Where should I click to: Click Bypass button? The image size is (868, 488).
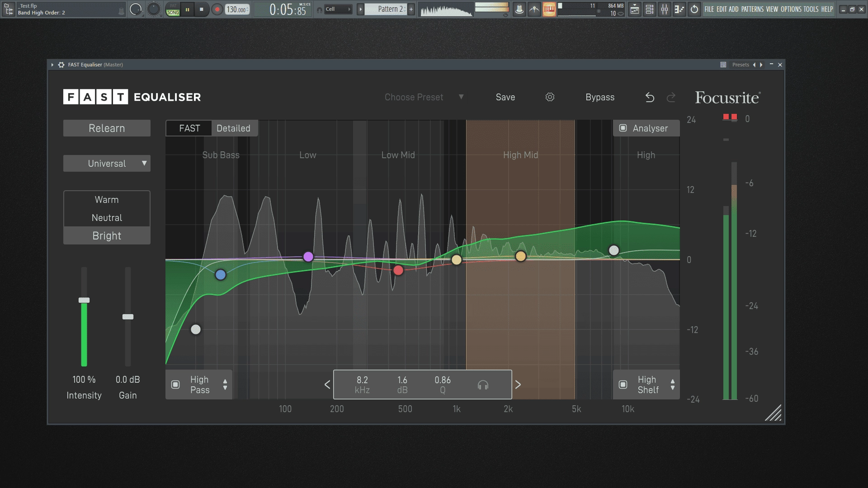coord(600,97)
